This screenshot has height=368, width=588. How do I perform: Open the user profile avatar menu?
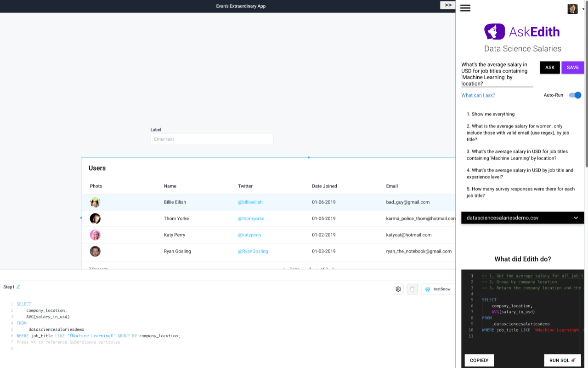pyautogui.click(x=572, y=9)
